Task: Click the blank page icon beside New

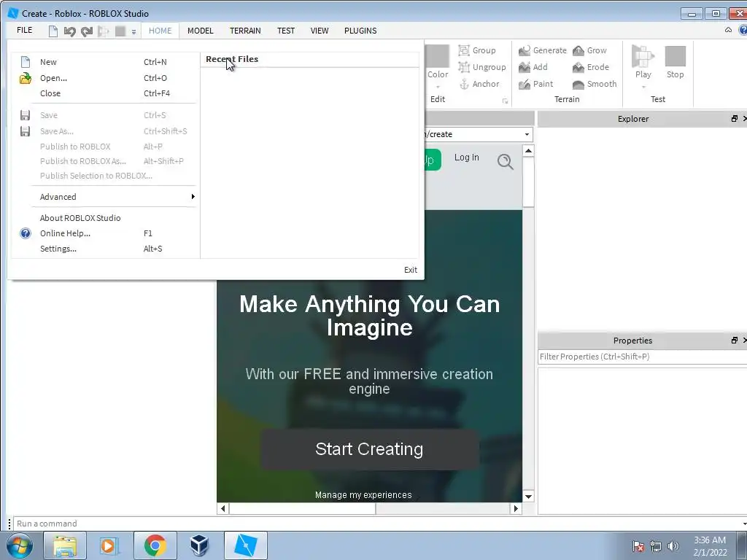Action: (x=26, y=62)
